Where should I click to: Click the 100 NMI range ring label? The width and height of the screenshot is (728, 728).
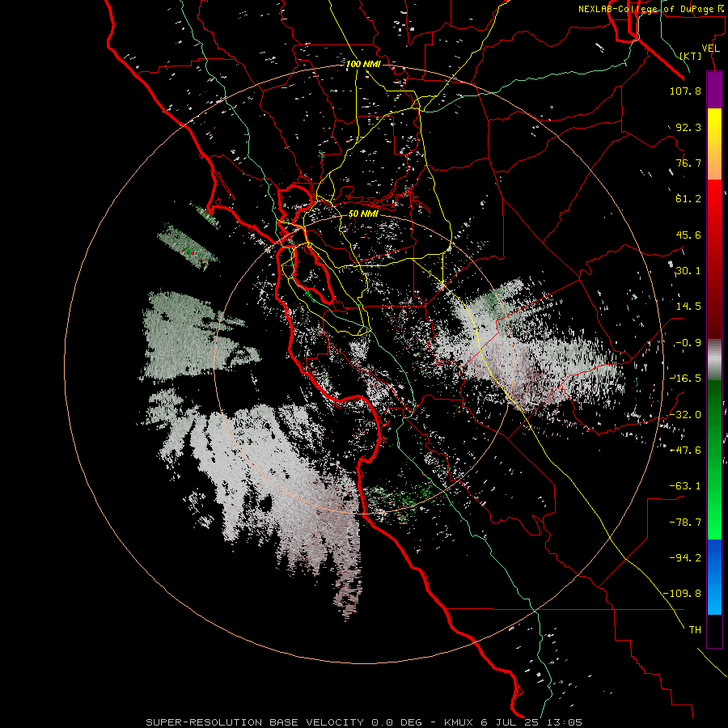coord(363,64)
